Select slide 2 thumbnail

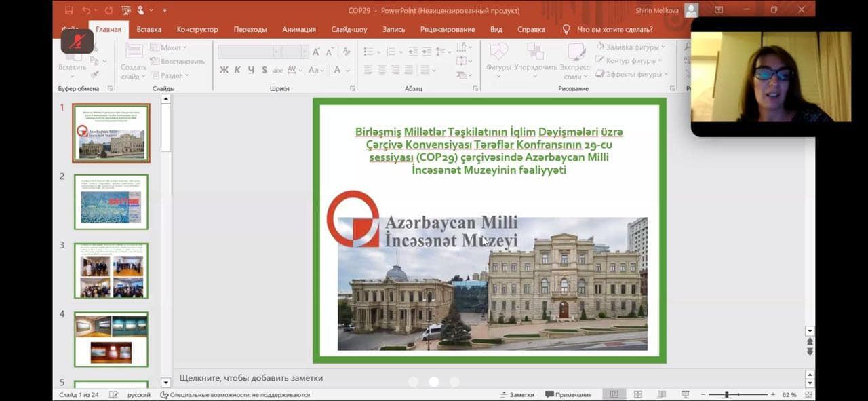tap(111, 202)
